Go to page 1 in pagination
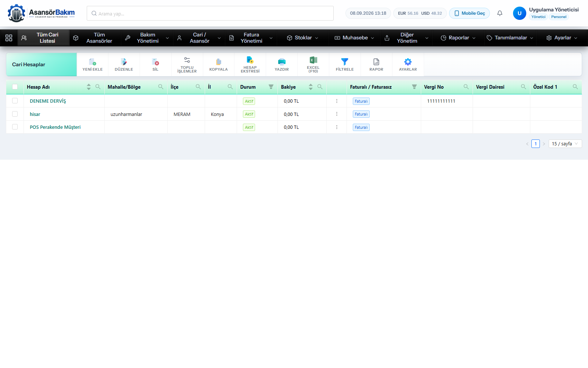Screen dimensions: 588x368 [x=535, y=144]
